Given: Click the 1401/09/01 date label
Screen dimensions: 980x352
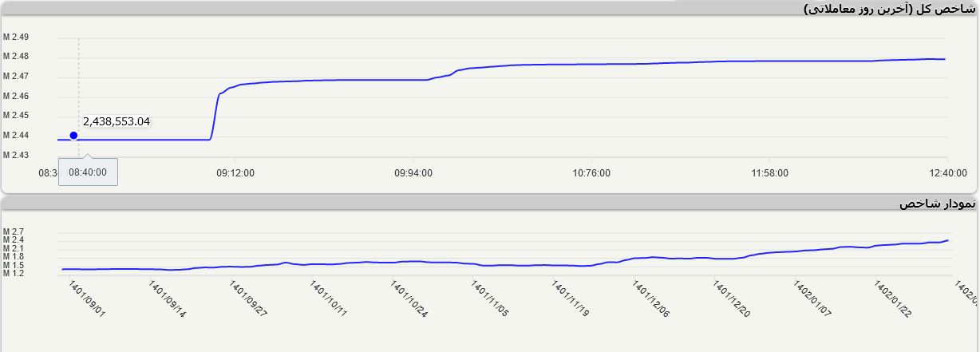Looking at the screenshot, I should 86,298.
